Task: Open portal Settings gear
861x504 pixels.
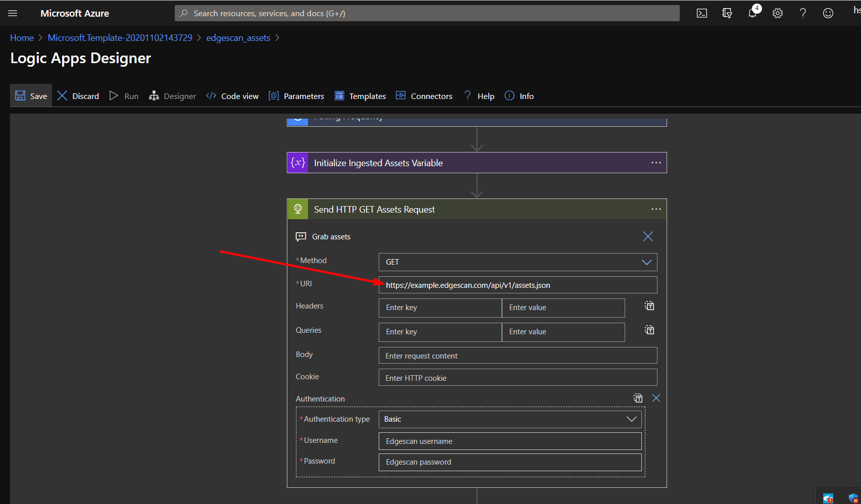Action: pyautogui.click(x=778, y=13)
